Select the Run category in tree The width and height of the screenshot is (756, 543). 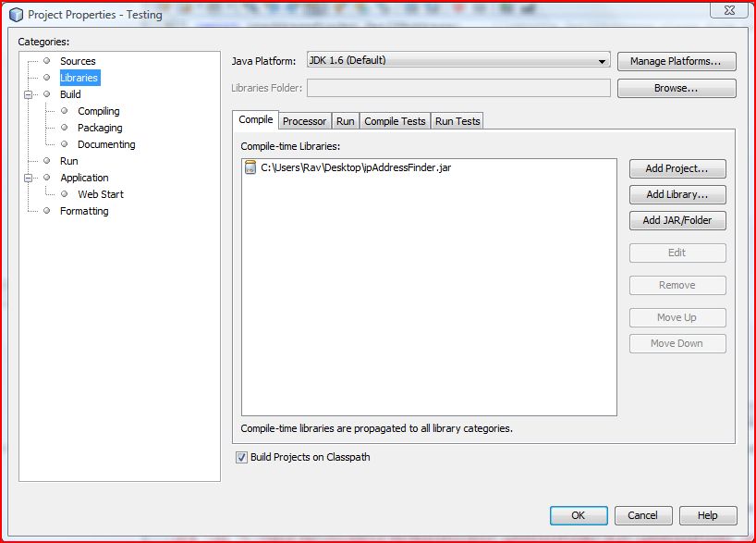(69, 161)
